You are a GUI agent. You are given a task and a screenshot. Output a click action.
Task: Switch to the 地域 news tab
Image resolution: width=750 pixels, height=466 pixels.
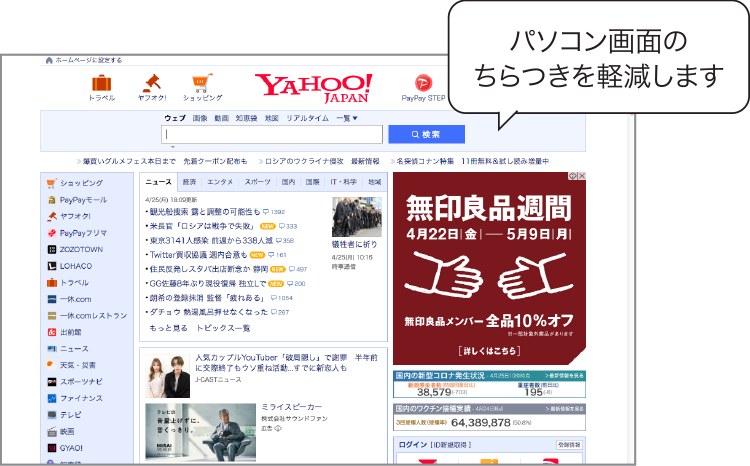point(375,182)
